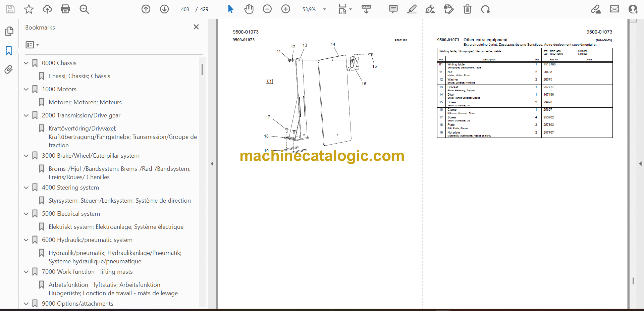Open the fit page options tool
644x311 pixels.
pos(345,9)
